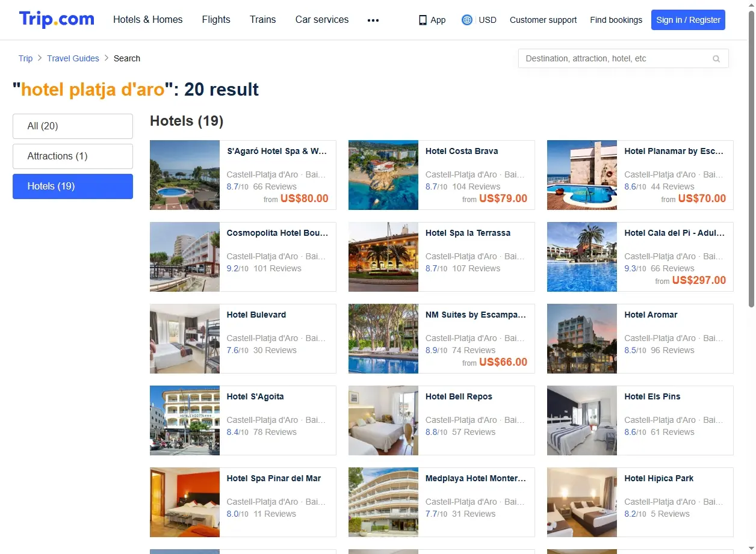The image size is (756, 554).
Task: Click 5 Reviews under Hotel Hipica Park
Action: [x=670, y=514]
